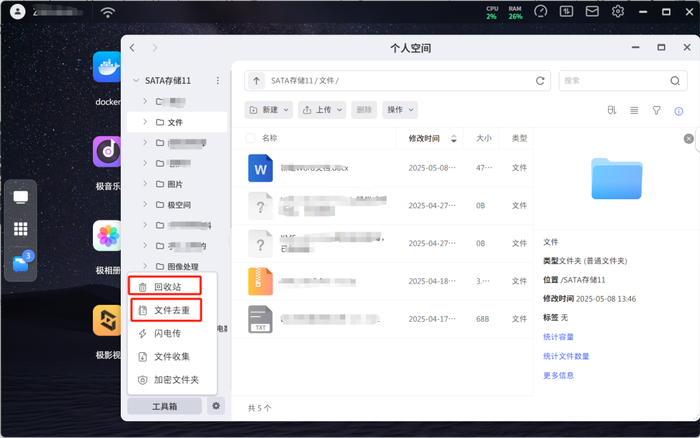Choose 闪电传 from the toolbox menu
The image size is (700, 438).
pyautogui.click(x=172, y=334)
